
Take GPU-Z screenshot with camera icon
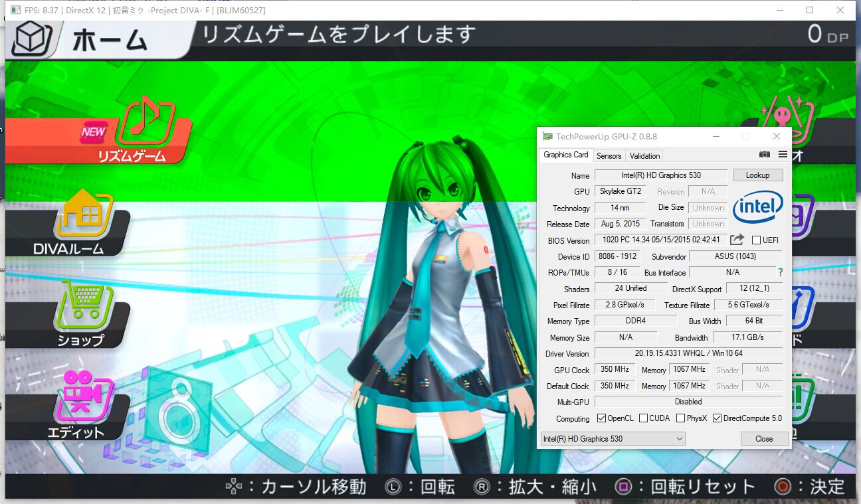coord(765,154)
